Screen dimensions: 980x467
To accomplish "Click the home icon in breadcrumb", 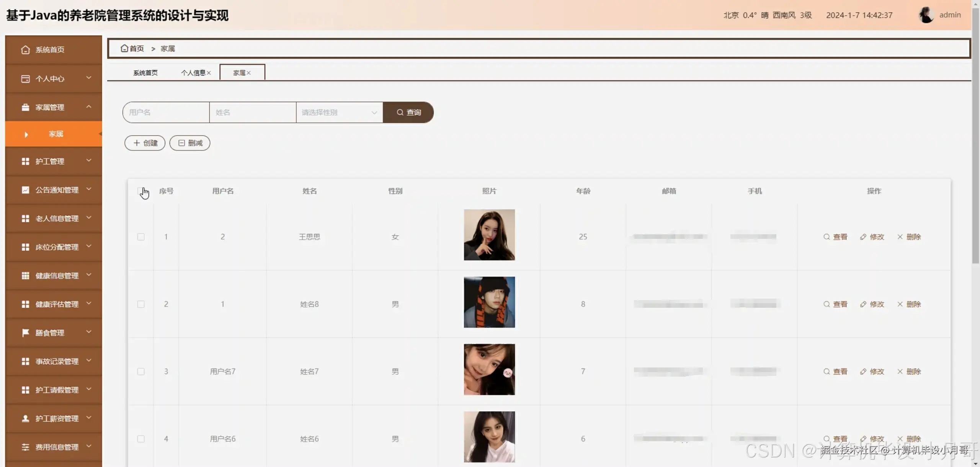I will point(124,48).
